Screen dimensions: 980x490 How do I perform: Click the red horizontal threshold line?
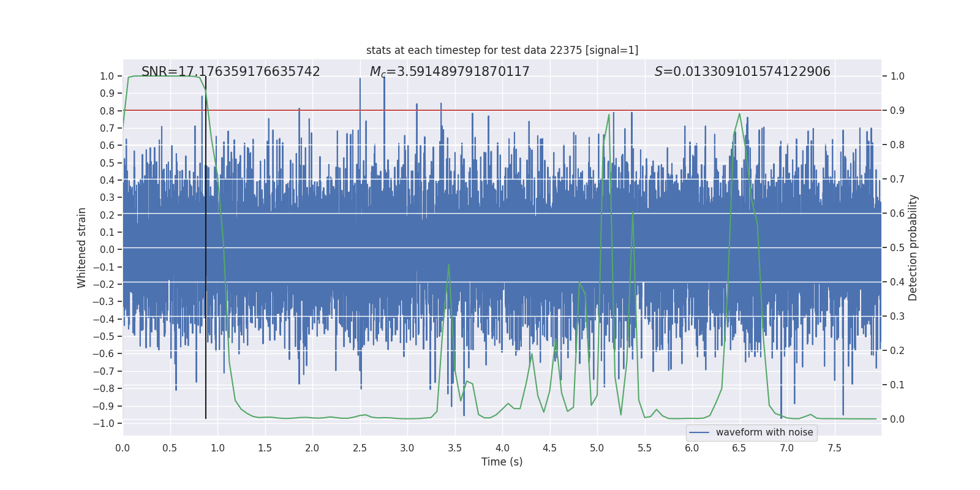pyautogui.click(x=502, y=110)
